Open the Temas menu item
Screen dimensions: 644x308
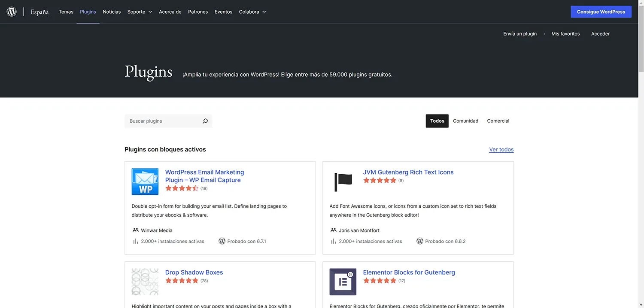coord(66,12)
